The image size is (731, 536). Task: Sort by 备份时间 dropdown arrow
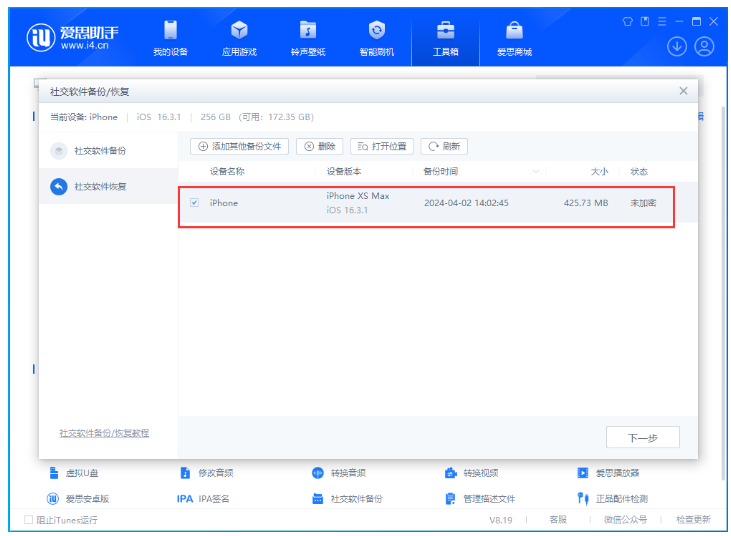[x=536, y=172]
